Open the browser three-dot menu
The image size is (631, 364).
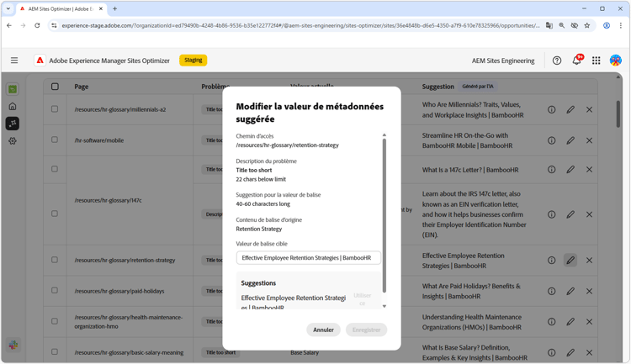[621, 25]
